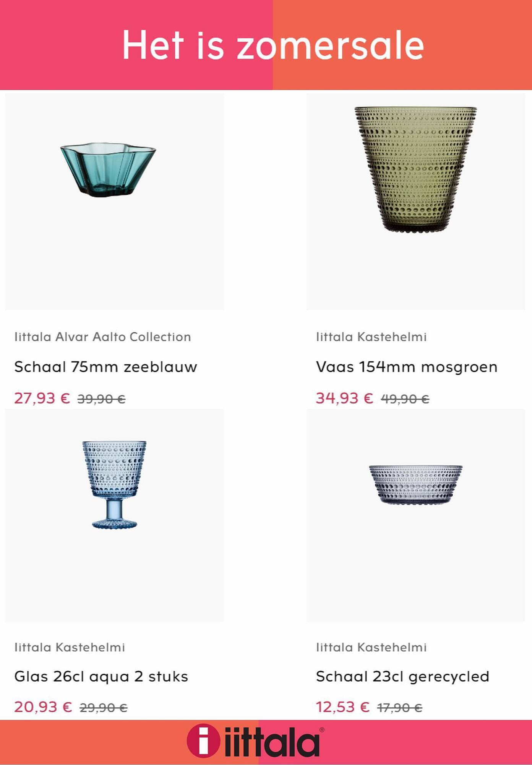Click the 12,53 € sale price
Viewport: 532px width, 765px height.
[x=343, y=707]
